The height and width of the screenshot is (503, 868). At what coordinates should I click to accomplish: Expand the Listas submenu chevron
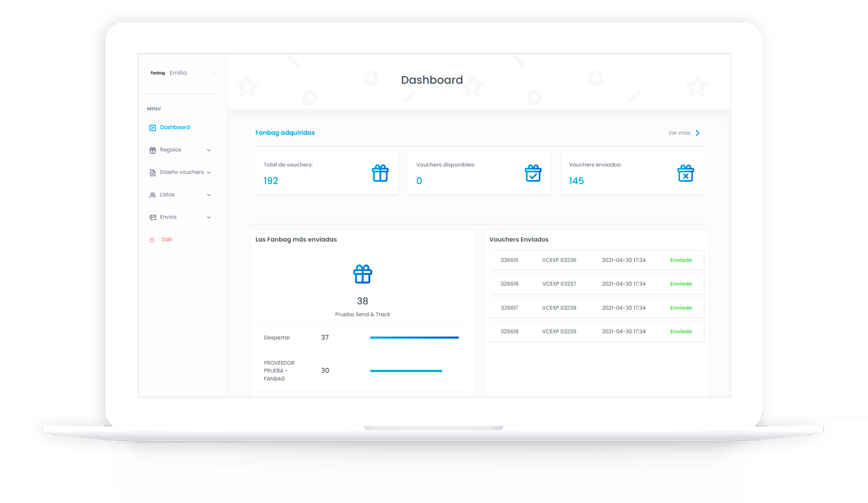pyautogui.click(x=209, y=195)
